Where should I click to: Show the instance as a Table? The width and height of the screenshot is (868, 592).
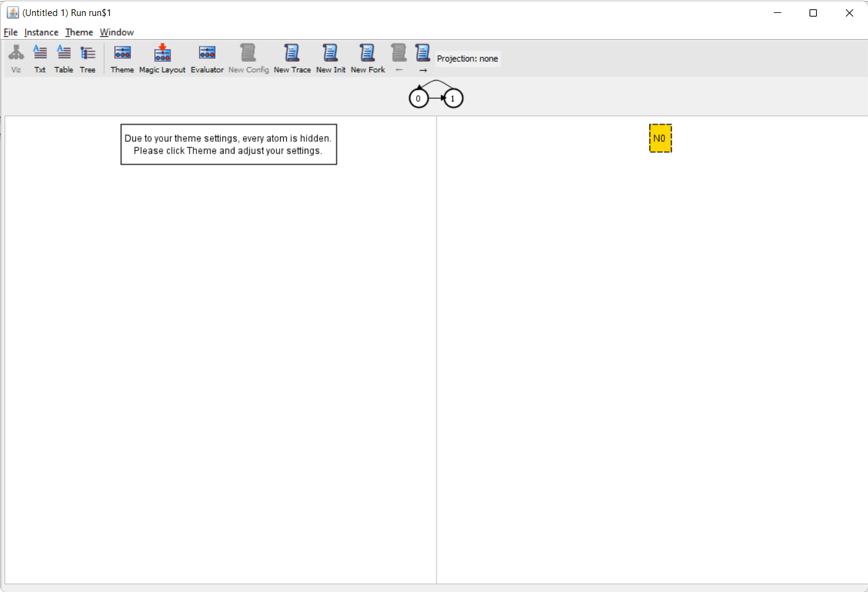pyautogui.click(x=64, y=59)
